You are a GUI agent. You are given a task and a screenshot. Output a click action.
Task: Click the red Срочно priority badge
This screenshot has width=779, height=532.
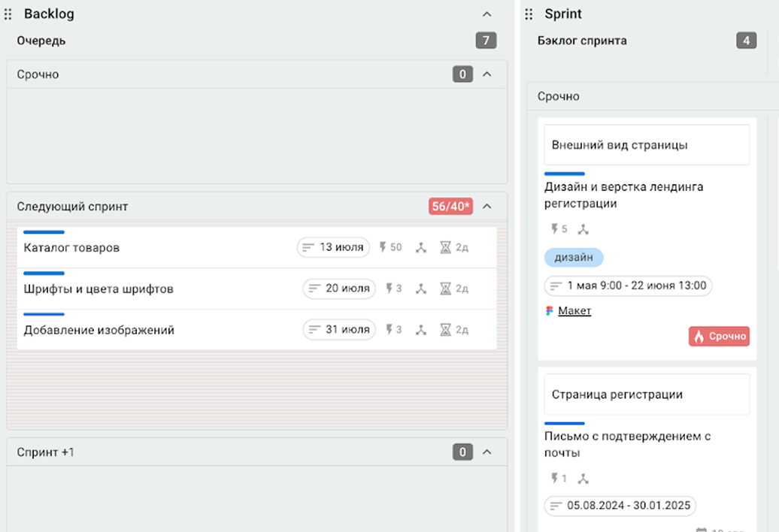(x=719, y=337)
